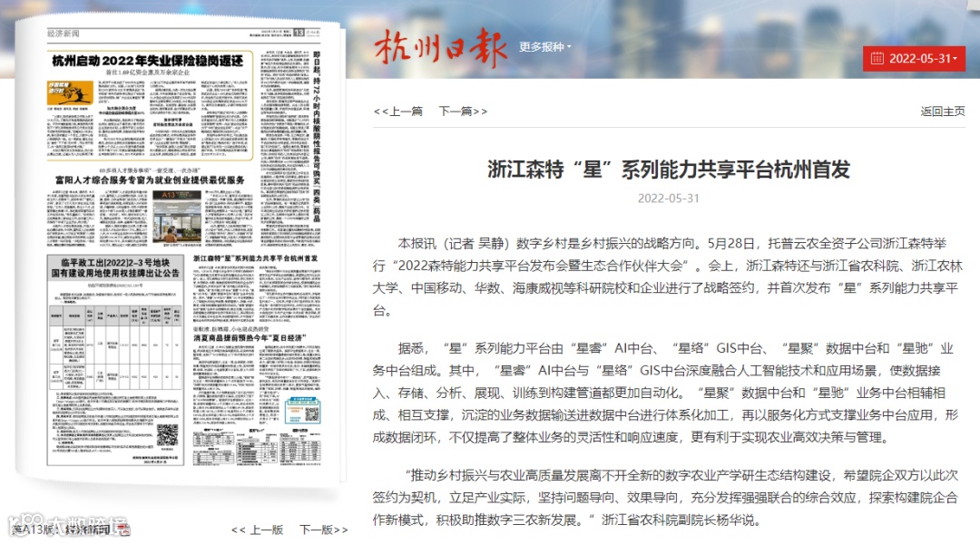This screenshot has height=544, width=980.
Task: Go to previous page via <<上一版
Action: point(257,529)
